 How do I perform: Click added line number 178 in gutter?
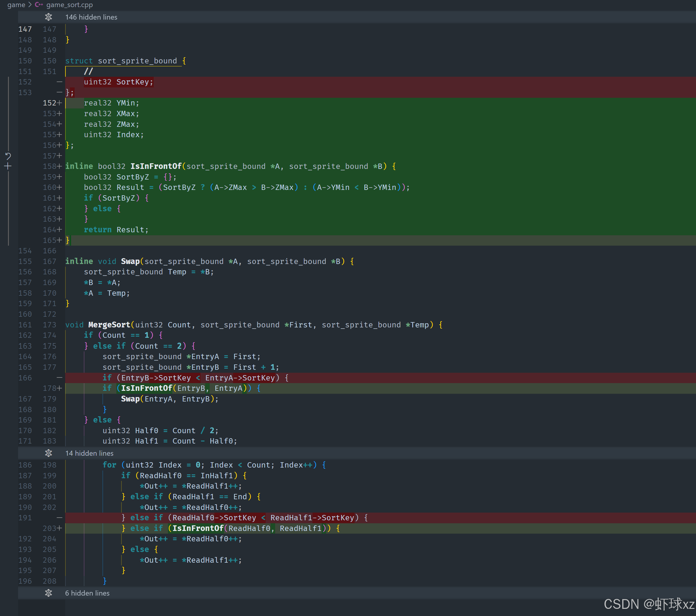pyautogui.click(x=50, y=388)
